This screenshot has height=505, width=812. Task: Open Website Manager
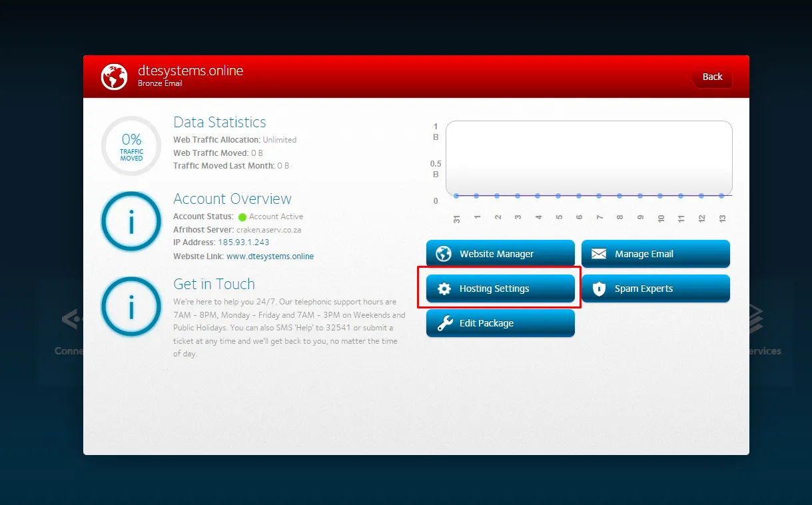pos(500,254)
